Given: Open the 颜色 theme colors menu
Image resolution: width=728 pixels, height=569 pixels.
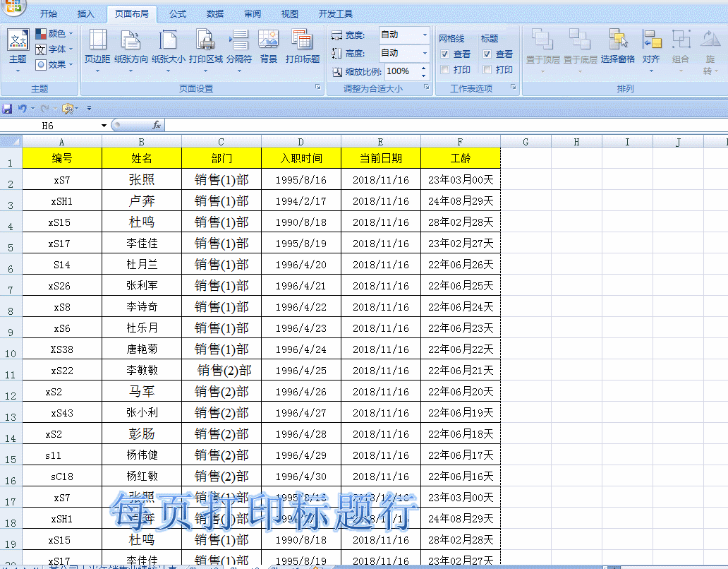Looking at the screenshot, I should pyautogui.click(x=54, y=33).
